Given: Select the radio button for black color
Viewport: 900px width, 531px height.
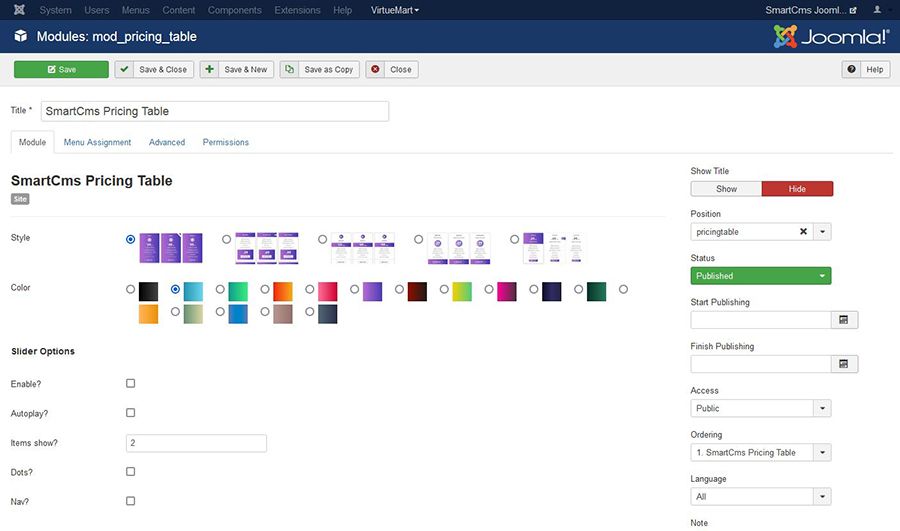Looking at the screenshot, I should tap(131, 289).
